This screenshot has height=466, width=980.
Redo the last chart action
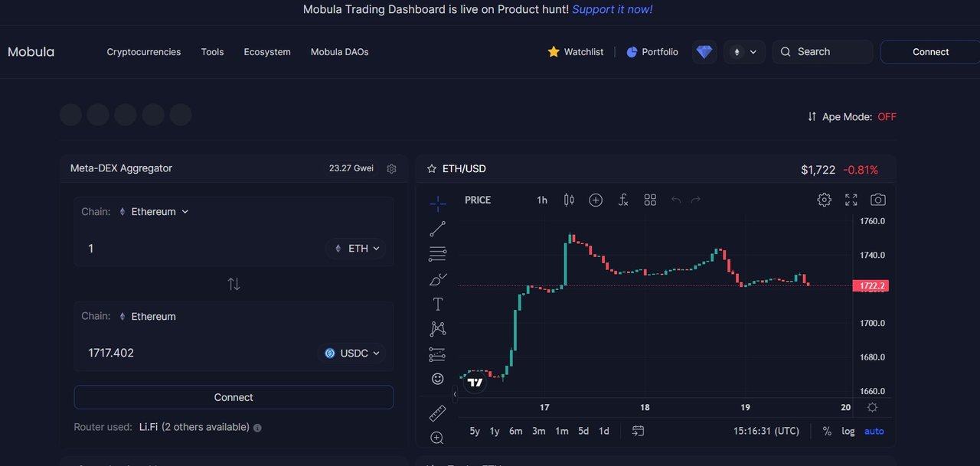(696, 200)
